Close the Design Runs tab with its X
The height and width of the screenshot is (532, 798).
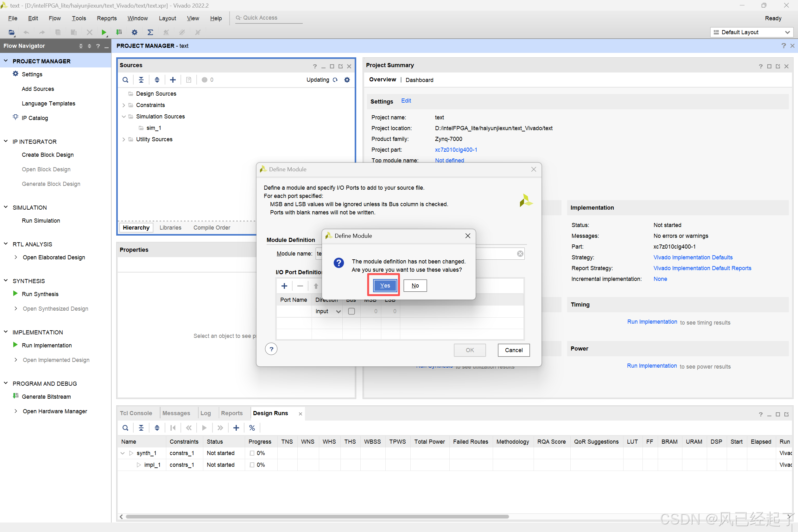pyautogui.click(x=300, y=414)
